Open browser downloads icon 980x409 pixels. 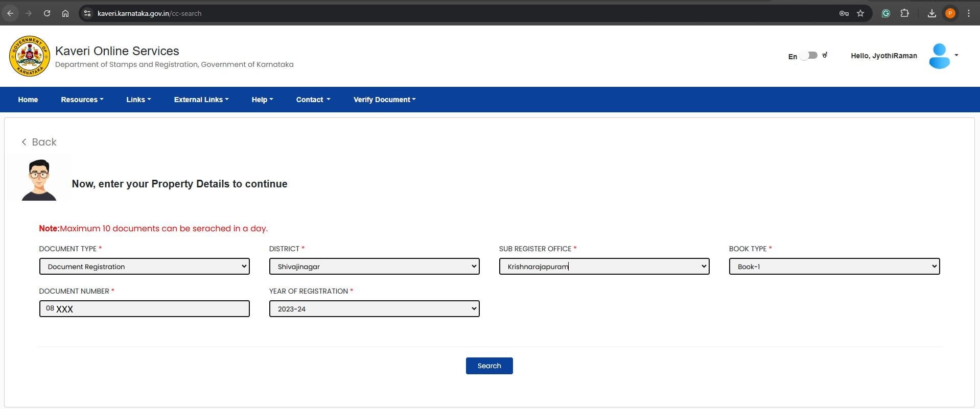click(931, 13)
